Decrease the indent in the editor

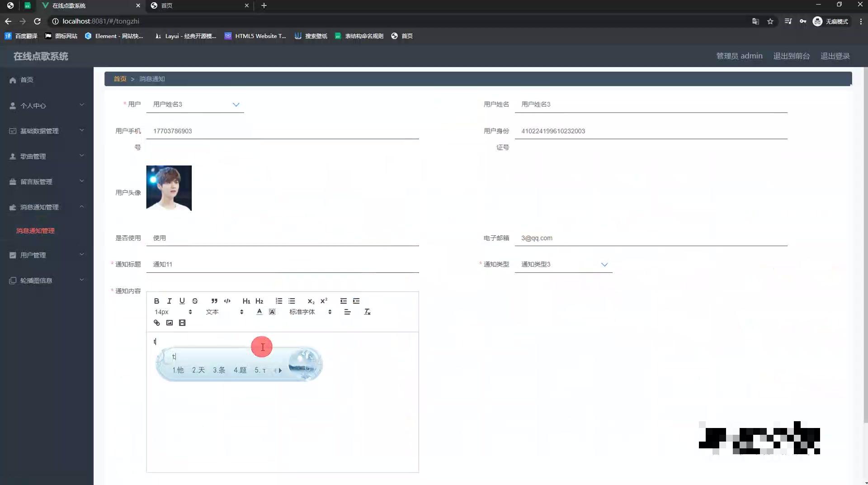(344, 301)
